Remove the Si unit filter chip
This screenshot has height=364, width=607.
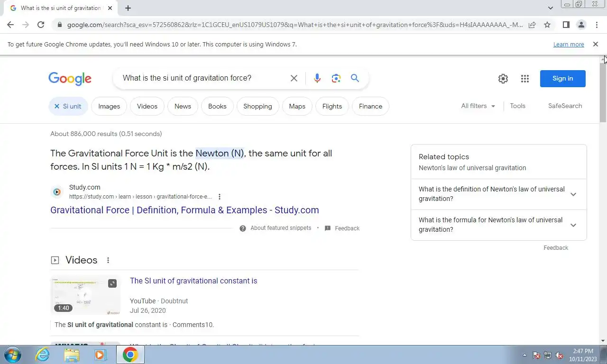click(x=56, y=106)
